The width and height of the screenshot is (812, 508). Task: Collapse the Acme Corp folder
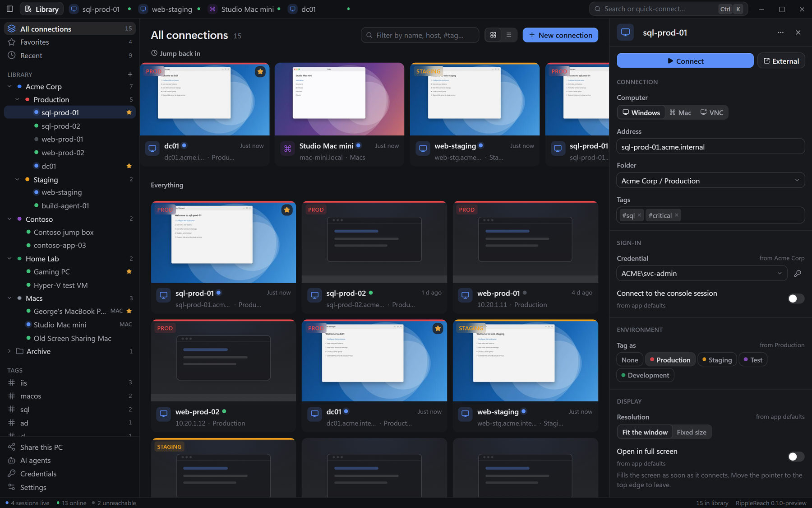pyautogui.click(x=9, y=87)
